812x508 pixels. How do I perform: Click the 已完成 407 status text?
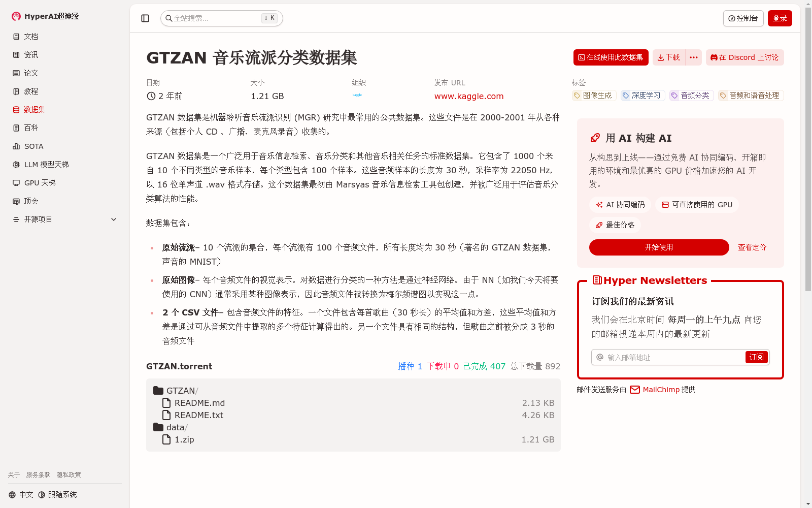[x=484, y=366]
